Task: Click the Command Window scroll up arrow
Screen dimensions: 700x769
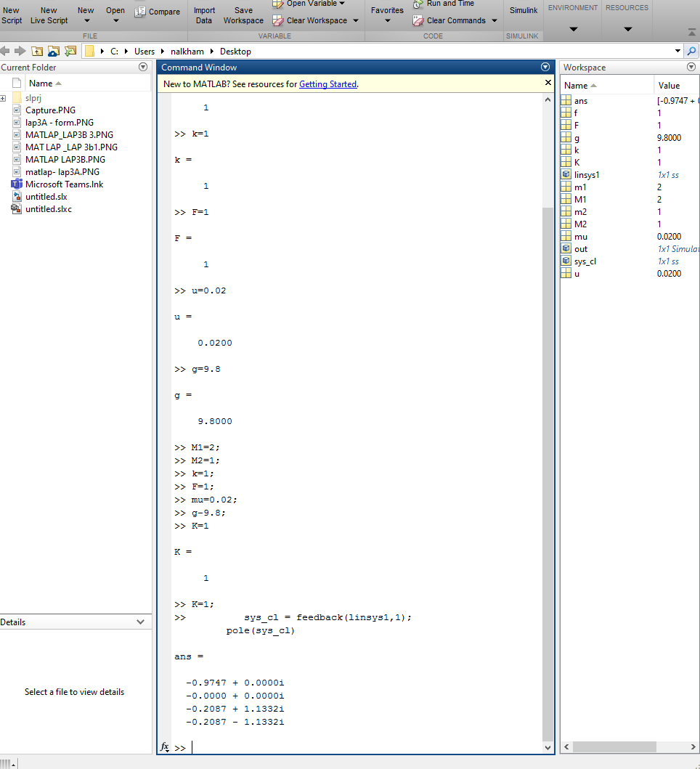Action: coord(548,99)
